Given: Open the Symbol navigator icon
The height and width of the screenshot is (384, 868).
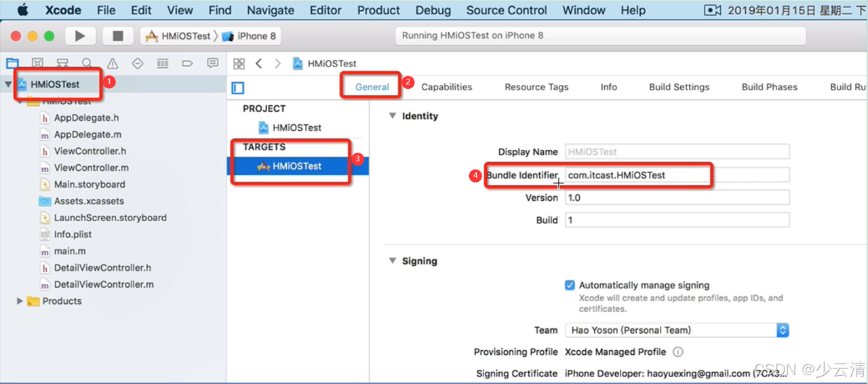Looking at the screenshot, I should point(62,64).
